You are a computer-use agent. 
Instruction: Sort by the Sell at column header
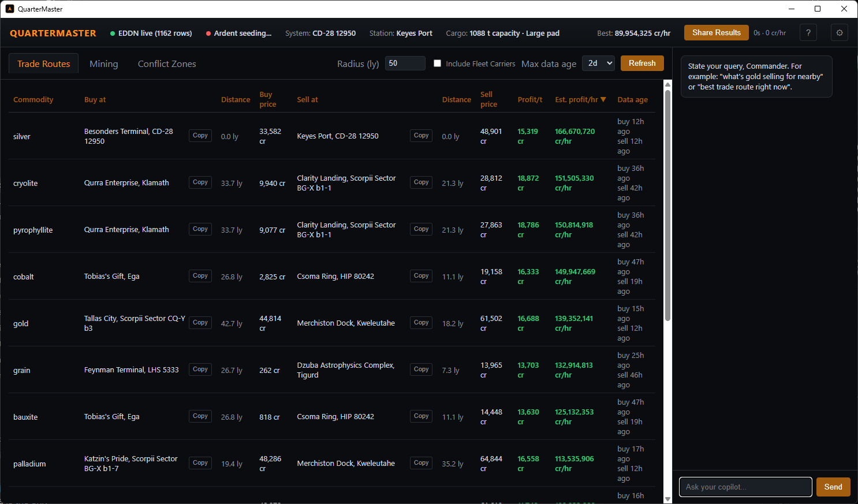(308, 99)
